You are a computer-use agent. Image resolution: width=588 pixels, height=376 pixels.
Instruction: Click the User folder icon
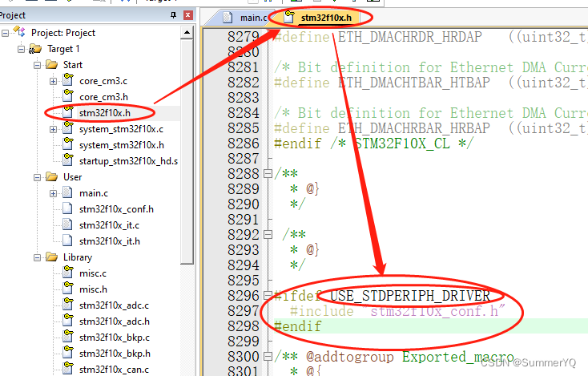52,176
